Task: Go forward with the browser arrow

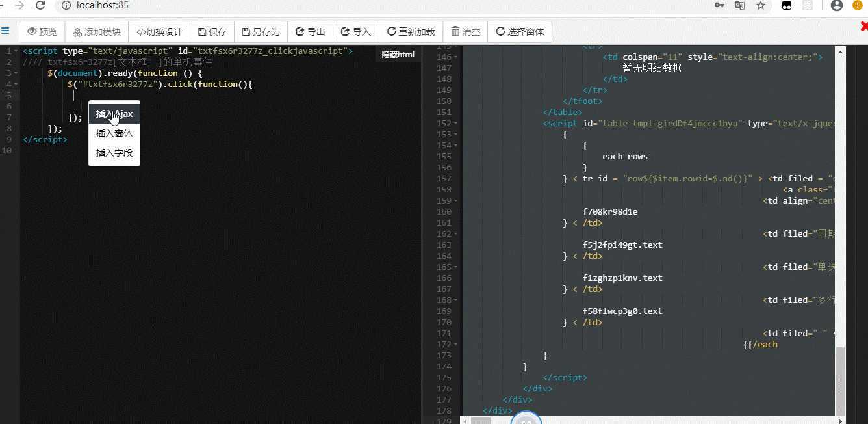Action: click(x=19, y=6)
